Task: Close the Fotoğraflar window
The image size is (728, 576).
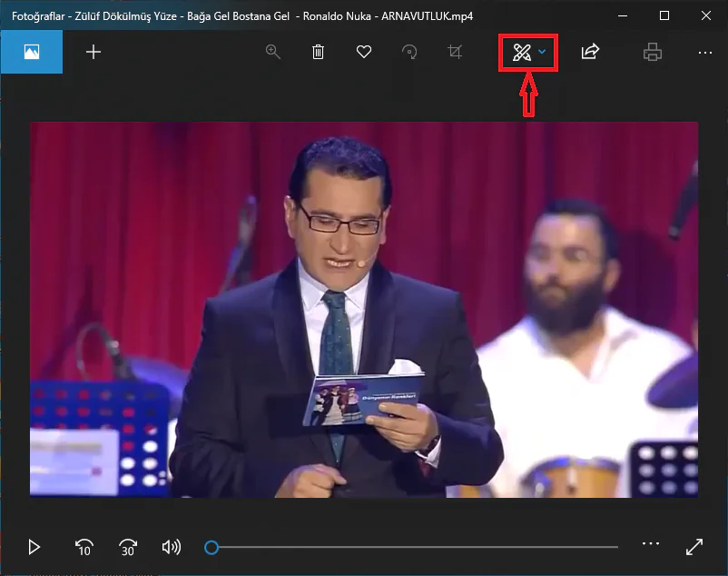Action: click(x=706, y=15)
